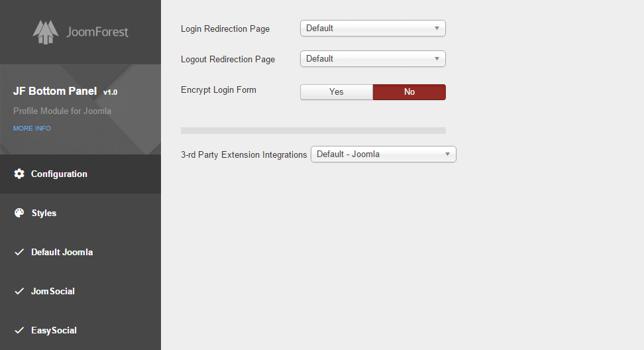The width and height of the screenshot is (644, 350).
Task: Click the JoomForest tree logo icon
Action: 46,32
